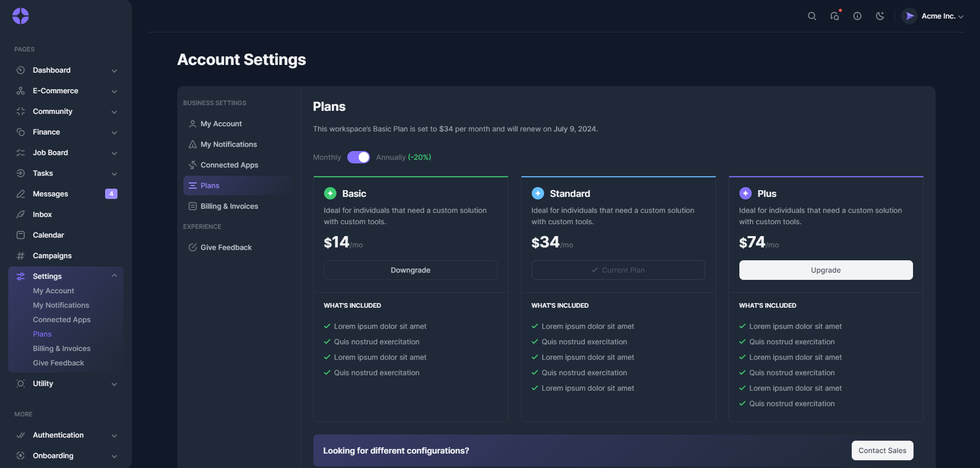Open Messages showing 4 unread badge

pos(50,194)
